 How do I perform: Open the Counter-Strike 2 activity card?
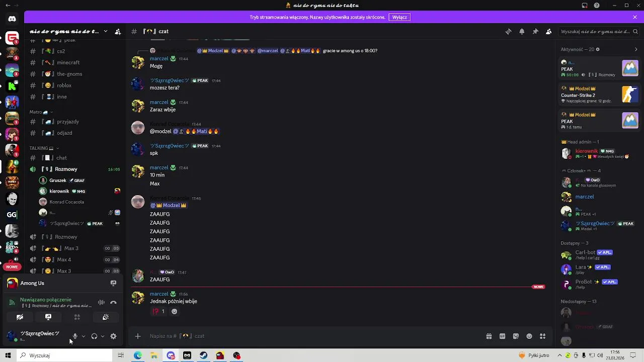pos(600,95)
